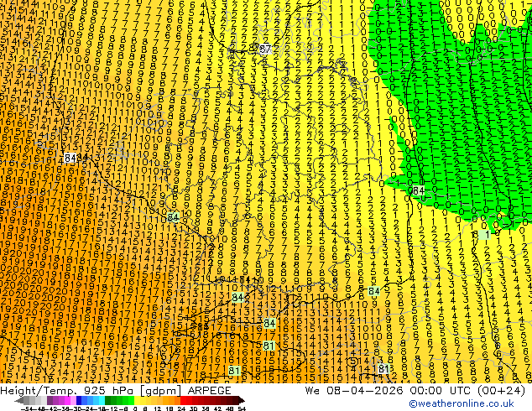Click the 'We 08-04-2026 00:00 UTC (00+24)' timestamp
This screenshot has height=411, width=532.
415,391
